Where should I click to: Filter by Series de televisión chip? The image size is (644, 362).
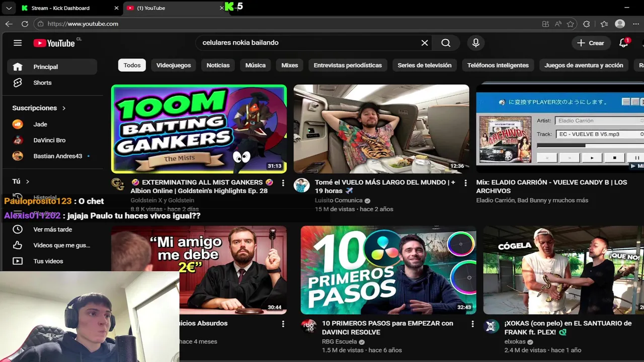click(x=425, y=65)
